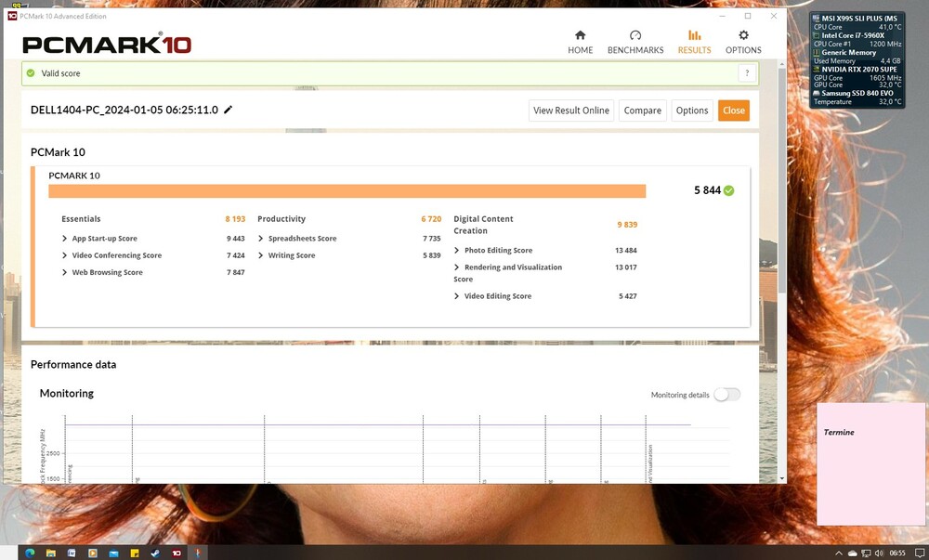
Task: Click Digital Content Creation score 9 839
Action: (x=627, y=225)
